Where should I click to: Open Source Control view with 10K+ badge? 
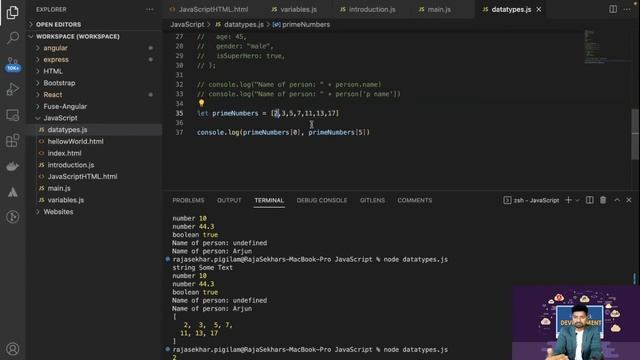click(13, 64)
